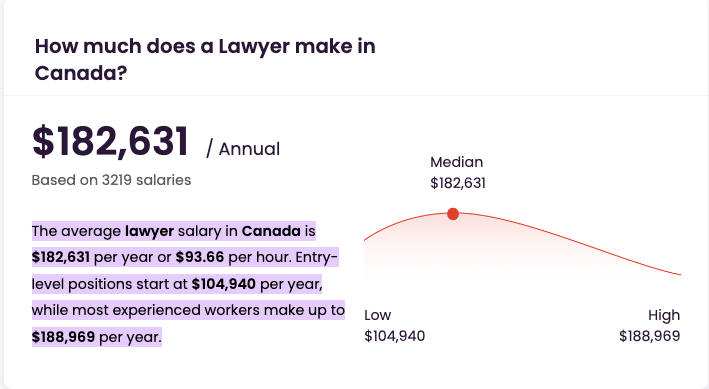This screenshot has height=389, width=709.
Task: Click the $104,940 low salary value on chart
Action: point(395,336)
